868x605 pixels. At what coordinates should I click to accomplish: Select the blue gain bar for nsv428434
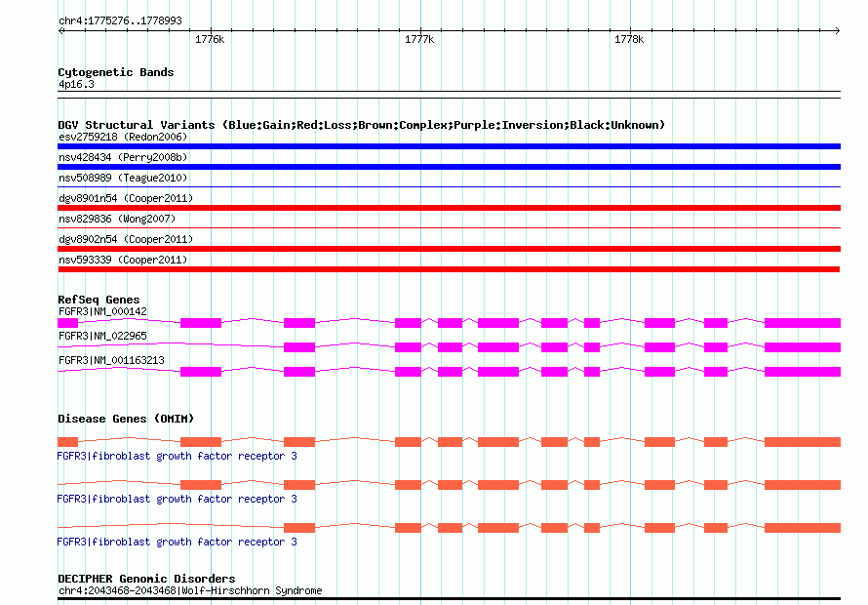(449, 167)
